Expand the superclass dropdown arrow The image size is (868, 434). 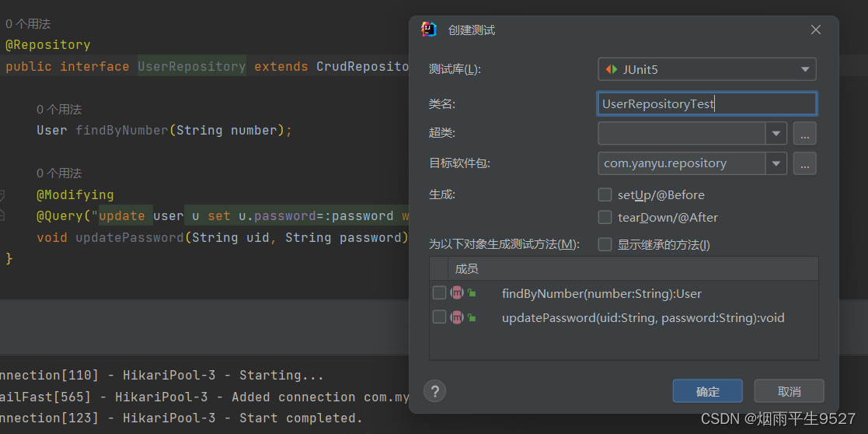point(776,134)
